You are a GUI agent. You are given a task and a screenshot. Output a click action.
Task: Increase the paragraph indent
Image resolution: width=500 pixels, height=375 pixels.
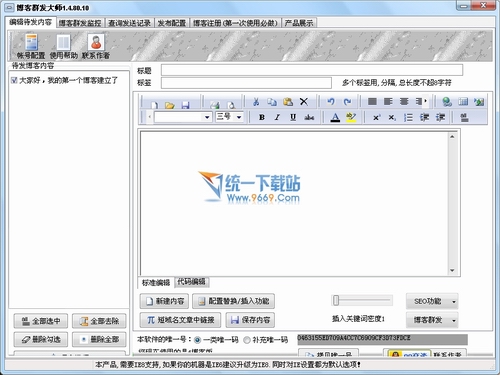[x=440, y=117]
